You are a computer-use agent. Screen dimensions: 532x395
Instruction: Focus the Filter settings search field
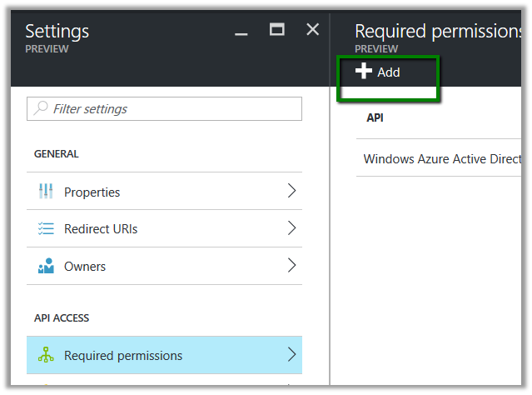[171, 109]
